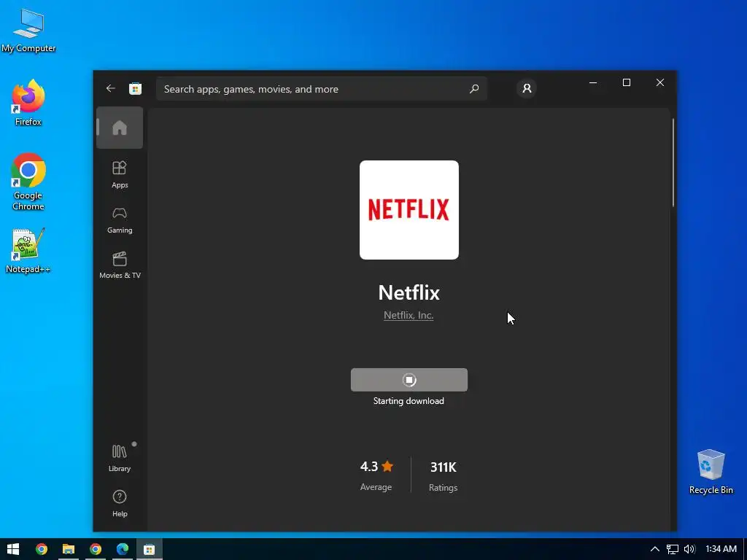Open the Windows Start menu
747x560 pixels.
click(13, 549)
